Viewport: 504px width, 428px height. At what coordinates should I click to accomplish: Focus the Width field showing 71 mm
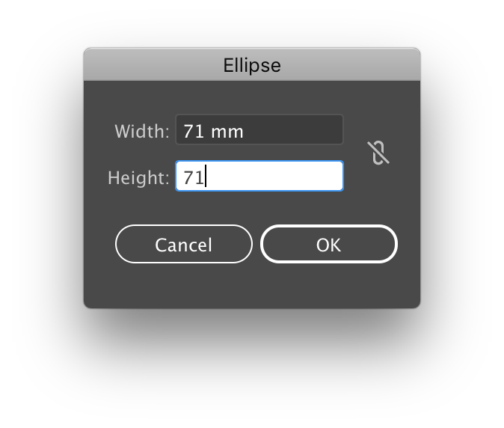259,130
